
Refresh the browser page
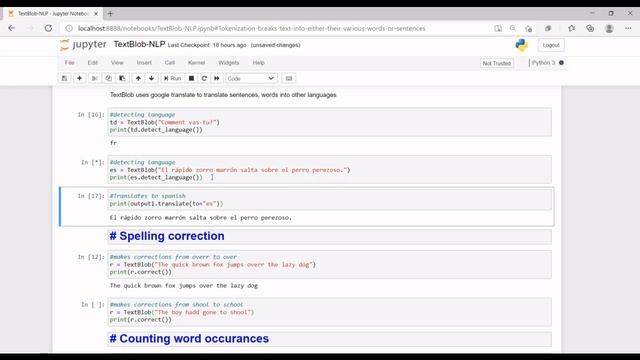pyautogui.click(x=48, y=28)
